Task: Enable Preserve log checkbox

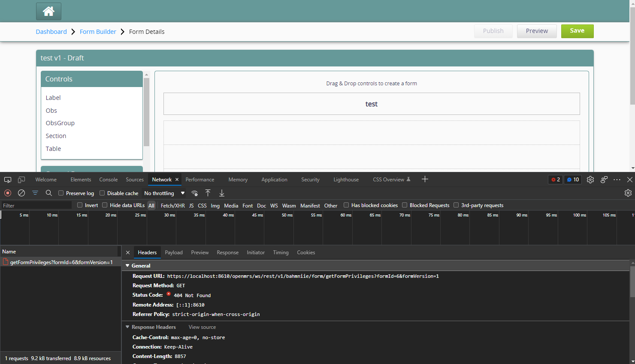Action: click(x=61, y=193)
